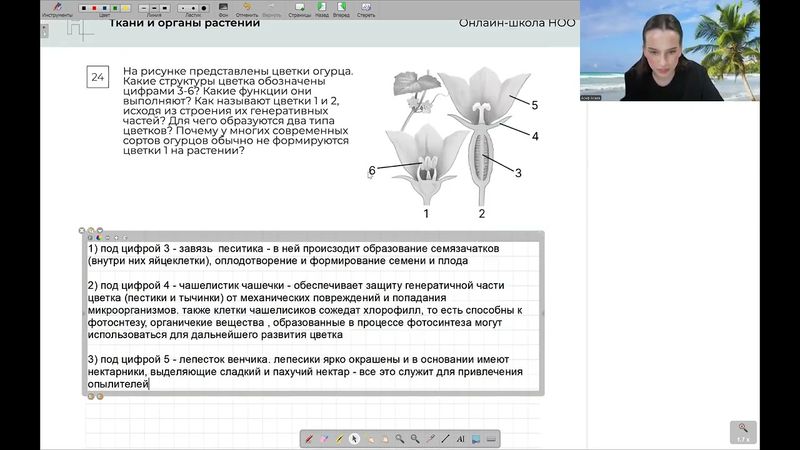
Task: Click the 1.7x zoom magnifier button
Action: pos(743,432)
